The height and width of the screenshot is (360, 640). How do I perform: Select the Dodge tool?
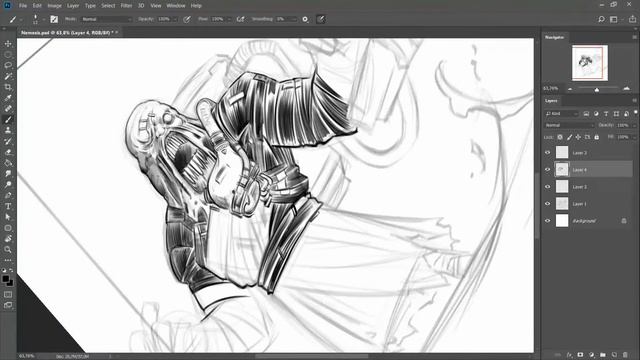click(x=8, y=184)
